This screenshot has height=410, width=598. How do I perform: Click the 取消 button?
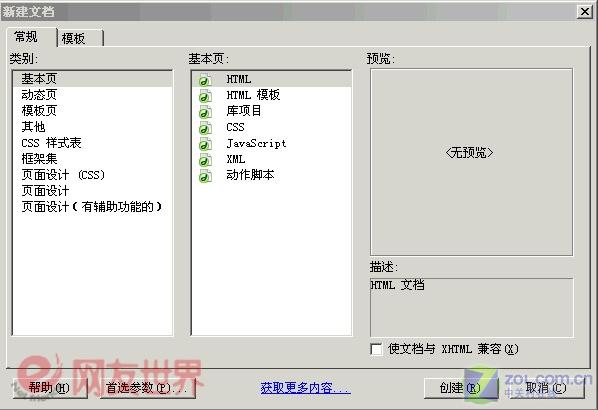(x=547, y=388)
